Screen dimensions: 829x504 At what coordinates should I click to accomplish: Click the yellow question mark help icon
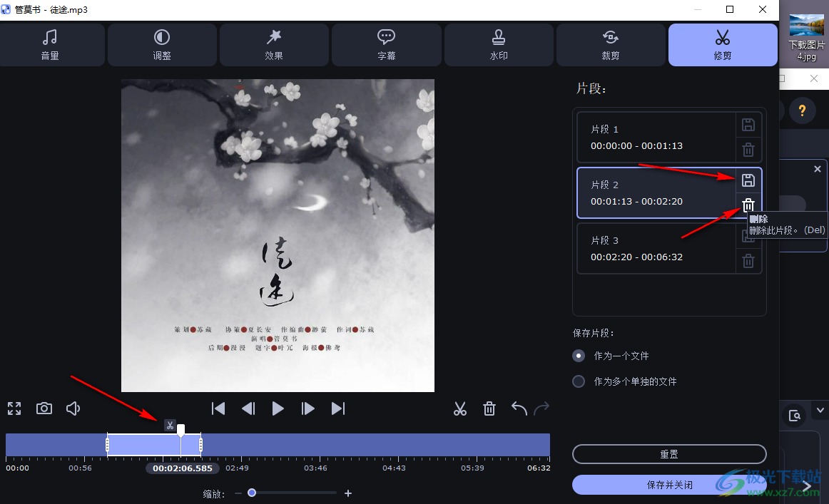(x=802, y=110)
